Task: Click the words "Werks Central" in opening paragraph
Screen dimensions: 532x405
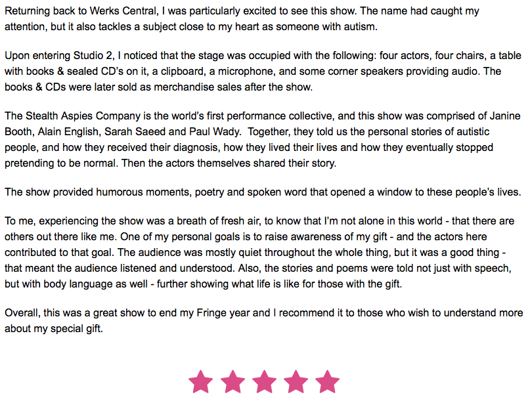Action: tap(123, 11)
